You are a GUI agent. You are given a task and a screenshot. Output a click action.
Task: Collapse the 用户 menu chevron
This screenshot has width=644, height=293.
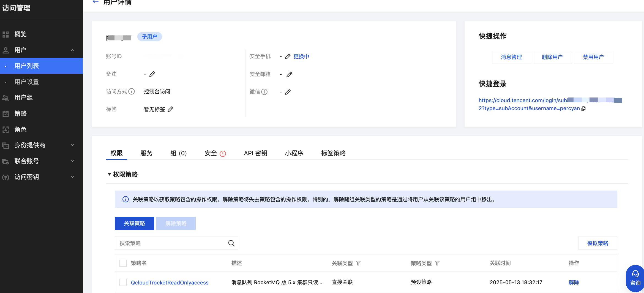73,50
